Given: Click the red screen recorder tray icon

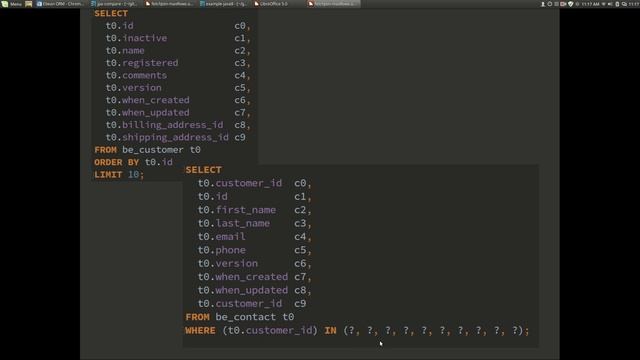Looking at the screenshot, I should pyautogui.click(x=563, y=4).
